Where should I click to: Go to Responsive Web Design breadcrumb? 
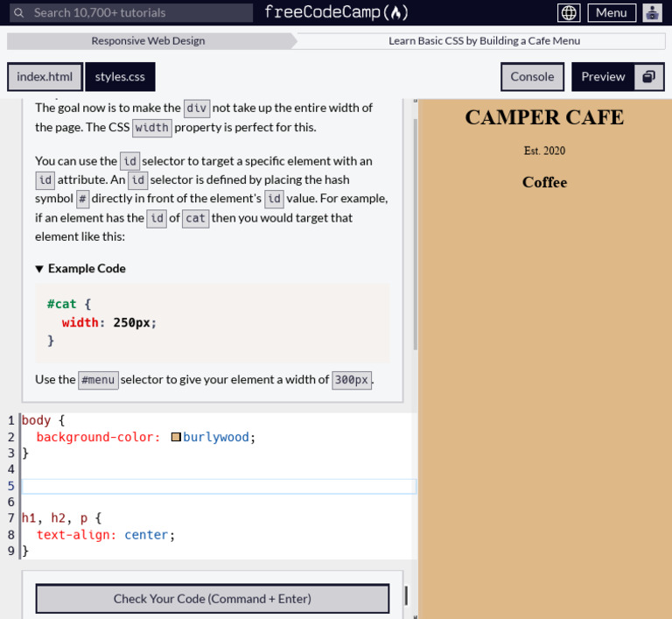pyautogui.click(x=148, y=41)
